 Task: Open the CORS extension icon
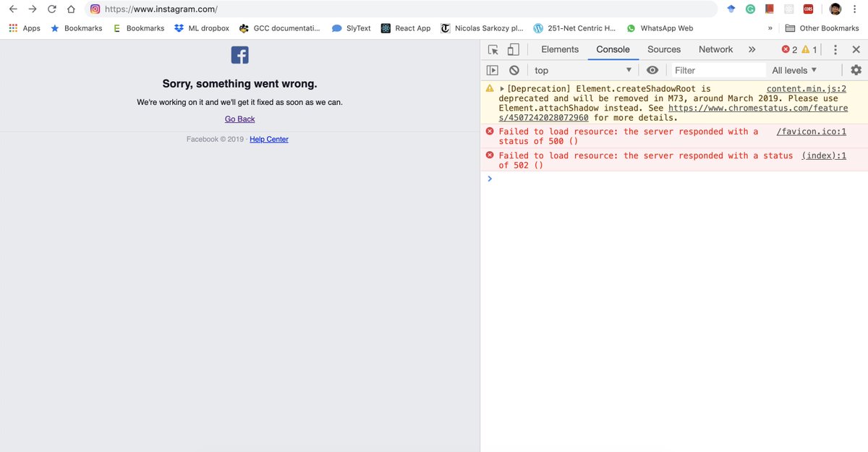point(807,9)
